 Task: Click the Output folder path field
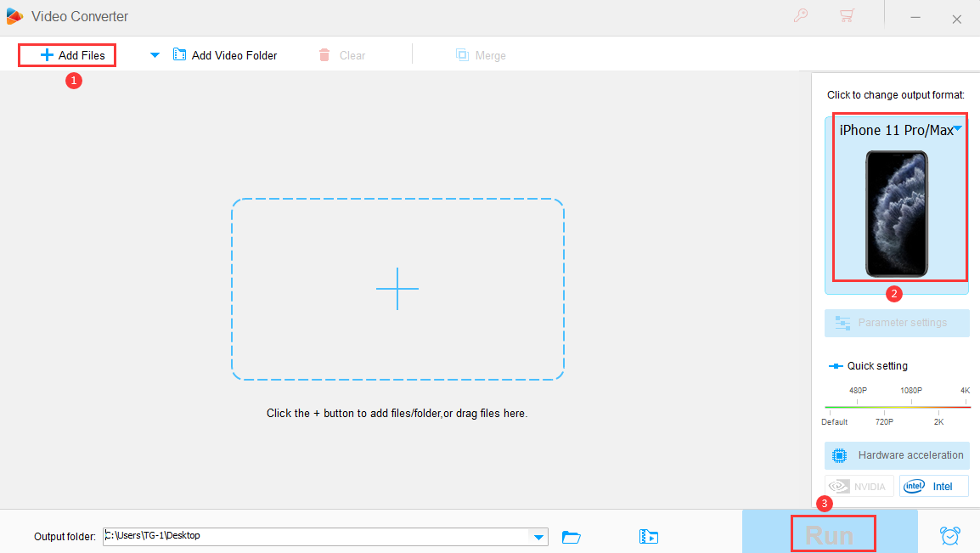[x=317, y=536]
